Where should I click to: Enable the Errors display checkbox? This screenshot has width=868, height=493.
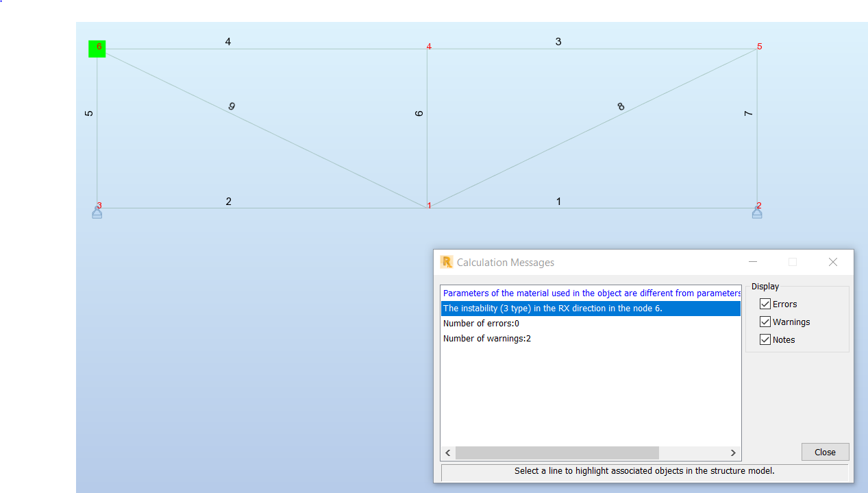[x=765, y=304]
